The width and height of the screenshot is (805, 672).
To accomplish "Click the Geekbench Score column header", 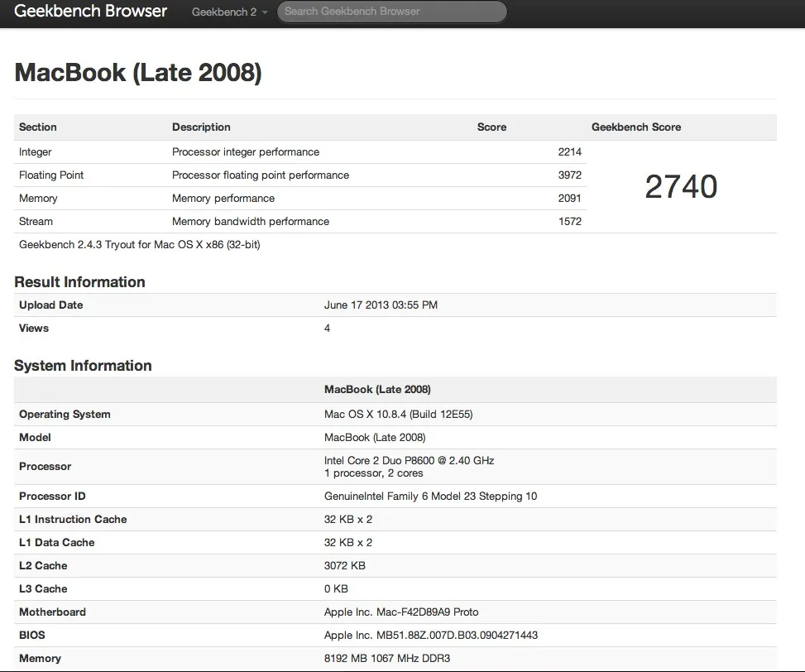I will tap(636, 127).
